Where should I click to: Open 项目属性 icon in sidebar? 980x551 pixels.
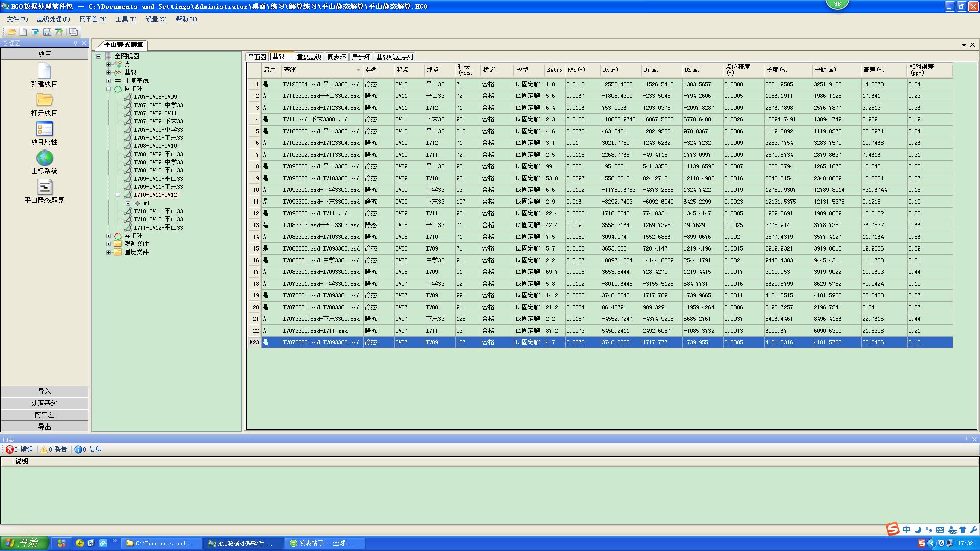click(44, 129)
